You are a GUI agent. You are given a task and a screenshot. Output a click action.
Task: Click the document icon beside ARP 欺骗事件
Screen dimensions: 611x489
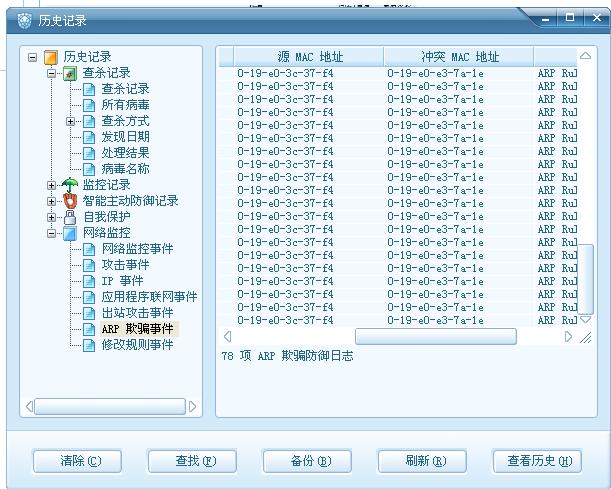[89, 329]
